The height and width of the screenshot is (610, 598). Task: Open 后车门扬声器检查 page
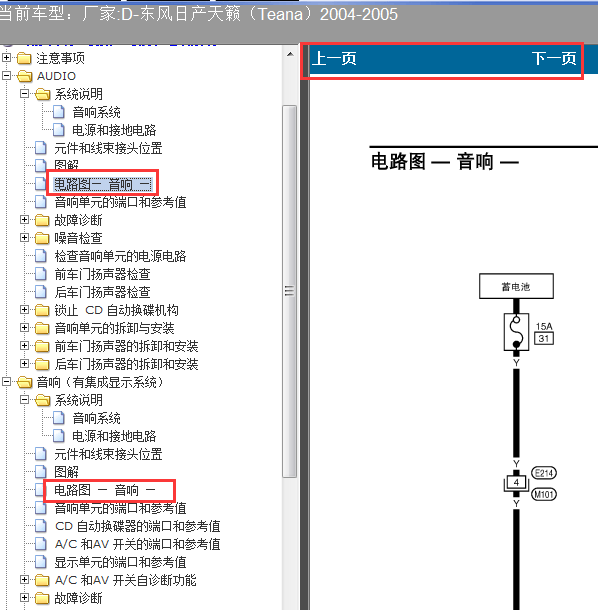pos(102,292)
